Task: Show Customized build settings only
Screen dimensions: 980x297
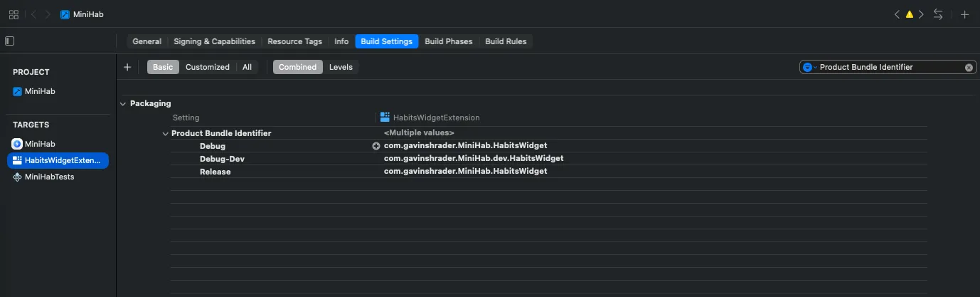Action: pyautogui.click(x=208, y=67)
